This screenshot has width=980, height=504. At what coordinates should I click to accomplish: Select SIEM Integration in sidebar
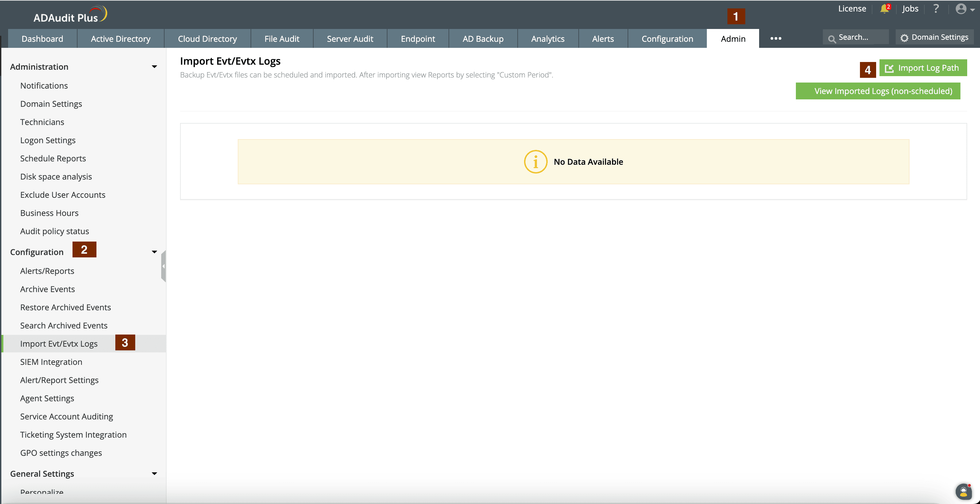point(51,362)
